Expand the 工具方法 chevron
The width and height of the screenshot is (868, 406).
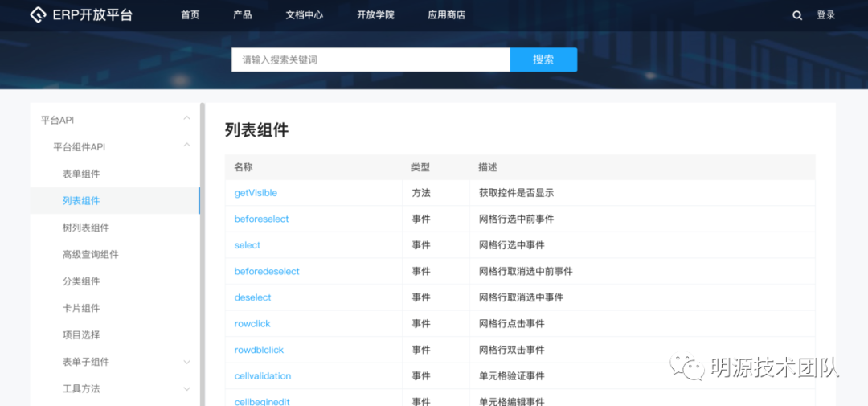click(x=187, y=389)
